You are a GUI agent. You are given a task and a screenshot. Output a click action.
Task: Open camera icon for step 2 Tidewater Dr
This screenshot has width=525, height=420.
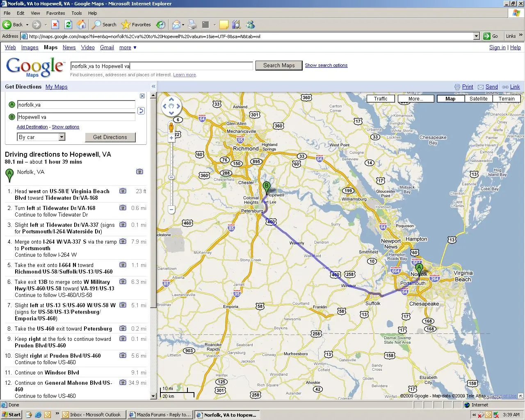pyautogui.click(x=123, y=208)
